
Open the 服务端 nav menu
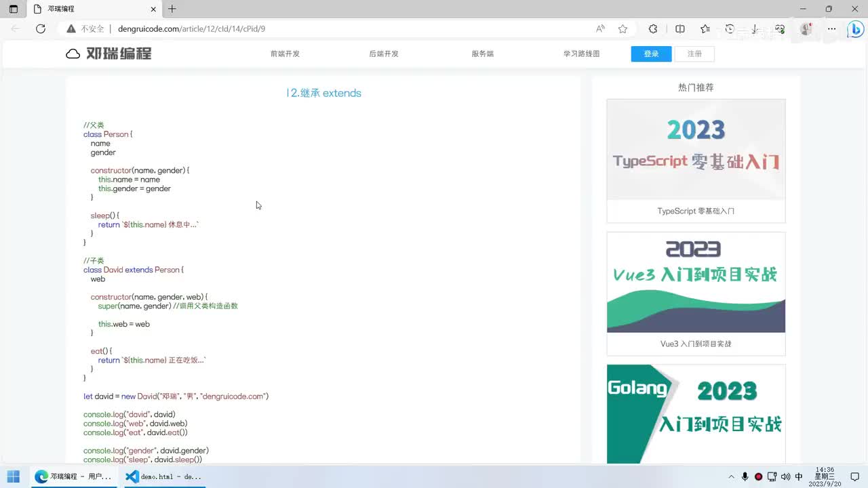pyautogui.click(x=483, y=54)
